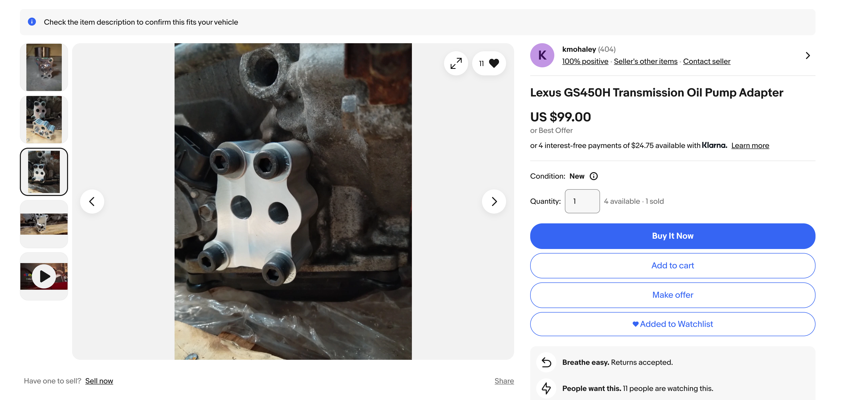Open the Condition info icon

coord(594,176)
